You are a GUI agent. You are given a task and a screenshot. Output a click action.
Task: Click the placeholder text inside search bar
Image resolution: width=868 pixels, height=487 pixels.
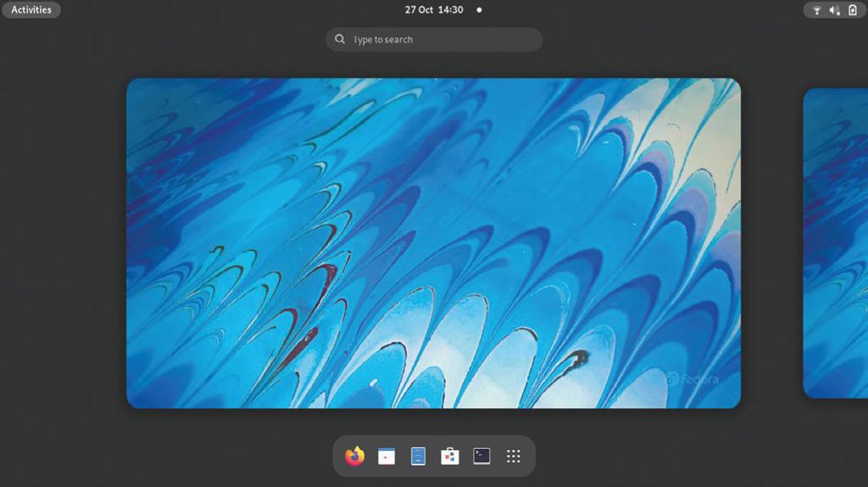pos(383,40)
